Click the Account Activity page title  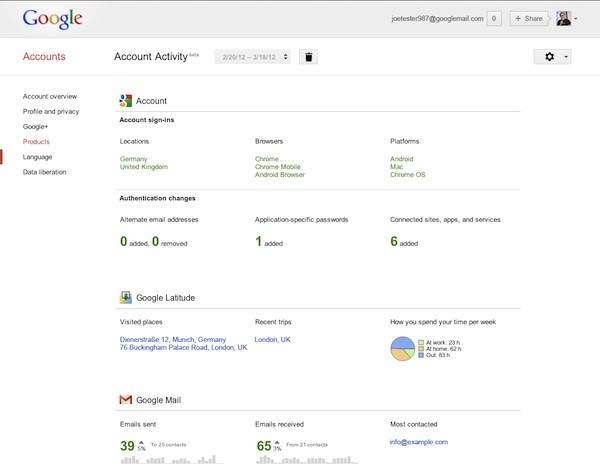point(151,57)
